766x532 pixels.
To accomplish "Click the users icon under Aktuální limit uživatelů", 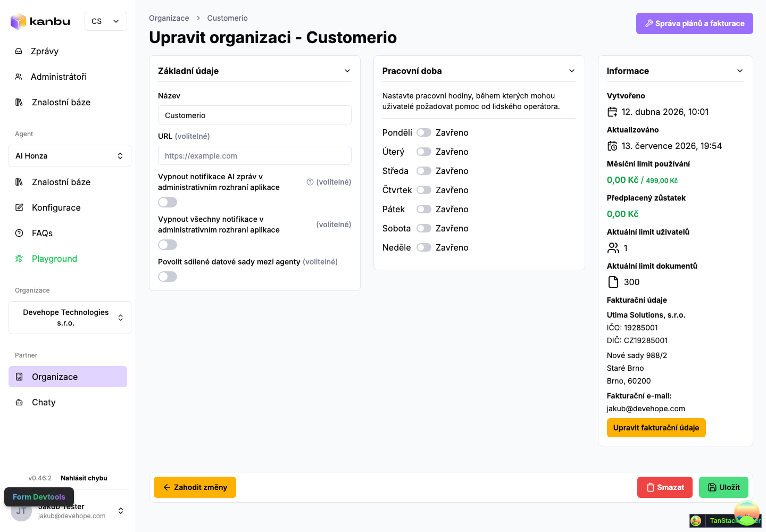I will click(613, 248).
